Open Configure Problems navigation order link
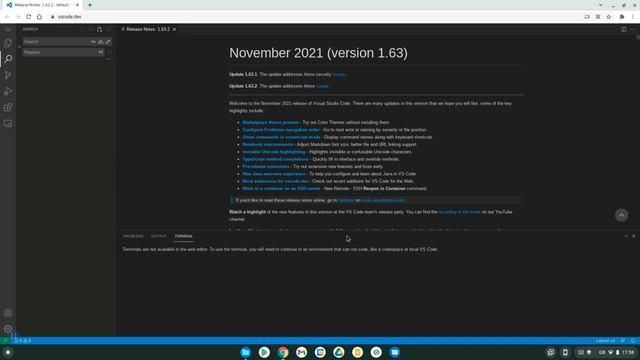The width and height of the screenshot is (640, 360). [281, 130]
